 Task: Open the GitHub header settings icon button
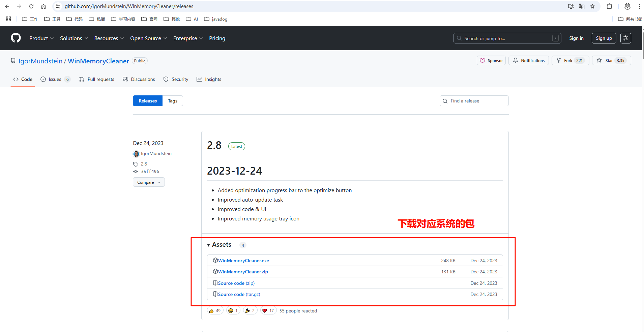tap(626, 38)
